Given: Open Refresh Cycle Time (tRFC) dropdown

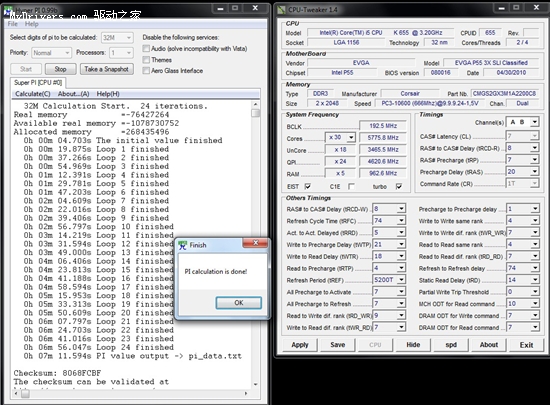Looking at the screenshot, I should (401, 221).
